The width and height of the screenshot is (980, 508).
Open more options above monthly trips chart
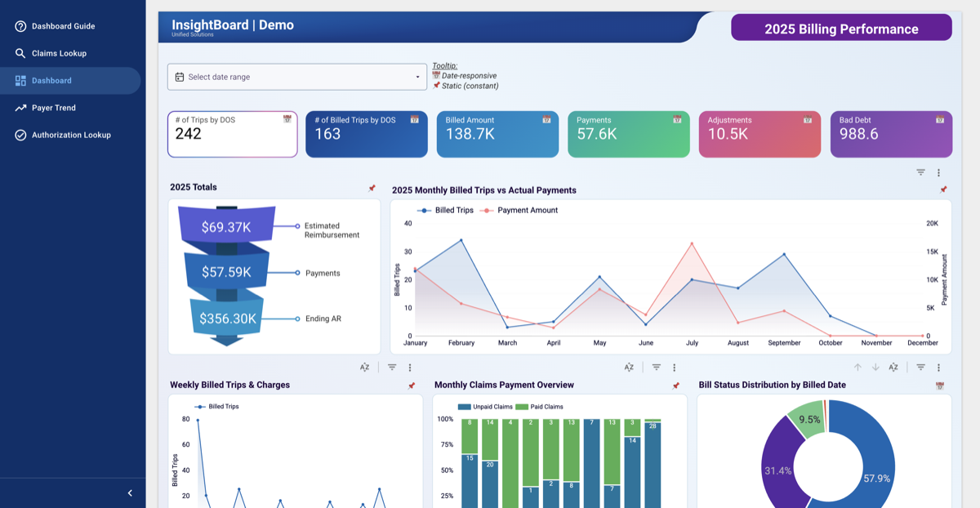pyautogui.click(x=938, y=172)
